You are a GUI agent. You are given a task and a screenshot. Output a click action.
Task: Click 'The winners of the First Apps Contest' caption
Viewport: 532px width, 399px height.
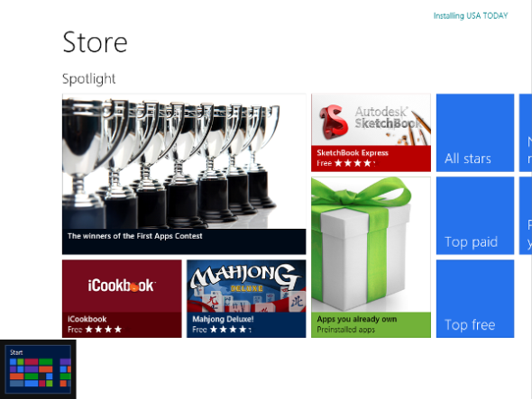135,236
